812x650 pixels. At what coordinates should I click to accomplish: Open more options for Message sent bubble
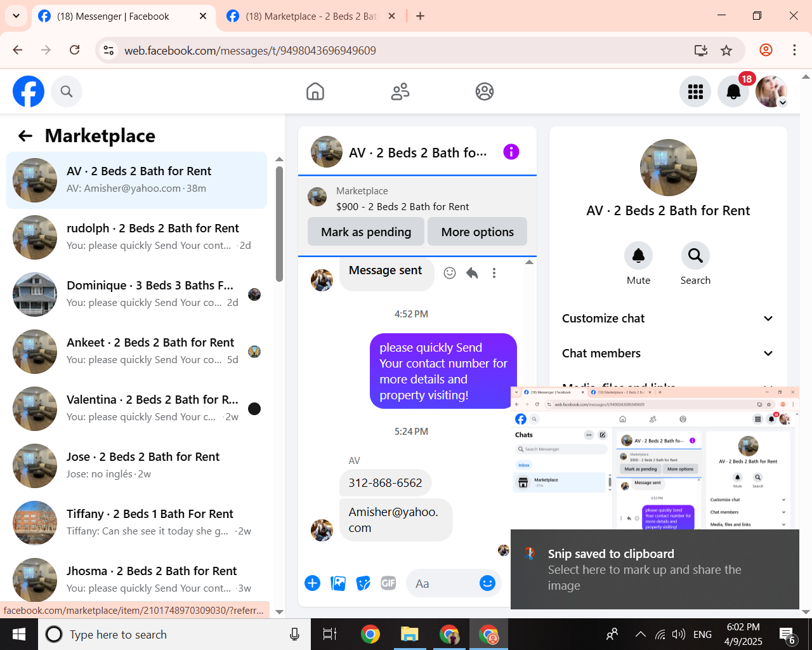494,273
